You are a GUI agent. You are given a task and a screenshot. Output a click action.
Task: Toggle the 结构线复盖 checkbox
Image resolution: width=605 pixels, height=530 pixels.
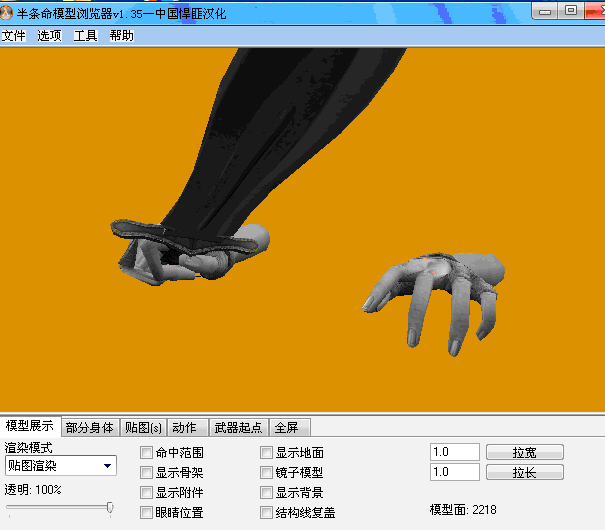pyautogui.click(x=267, y=513)
